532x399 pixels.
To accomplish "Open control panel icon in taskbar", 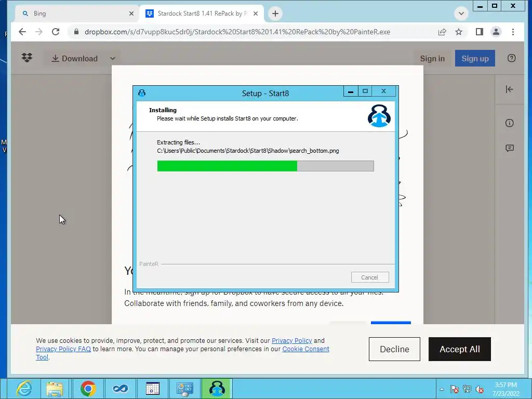I will pyautogui.click(x=184, y=389).
